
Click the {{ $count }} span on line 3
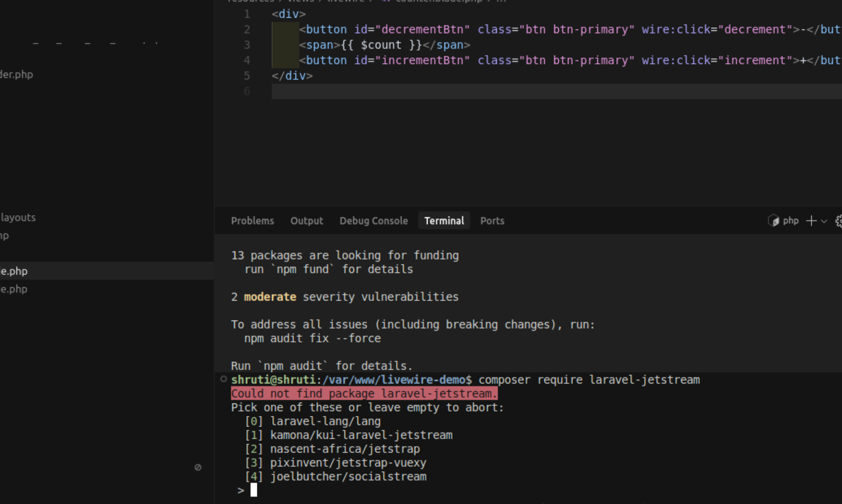381,45
